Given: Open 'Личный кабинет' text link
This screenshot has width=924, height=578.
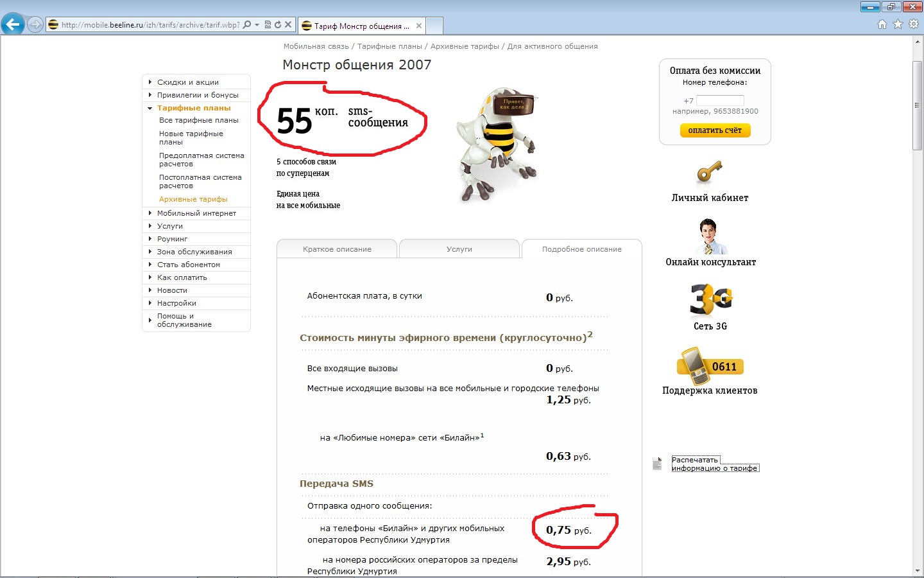Looking at the screenshot, I should click(710, 198).
